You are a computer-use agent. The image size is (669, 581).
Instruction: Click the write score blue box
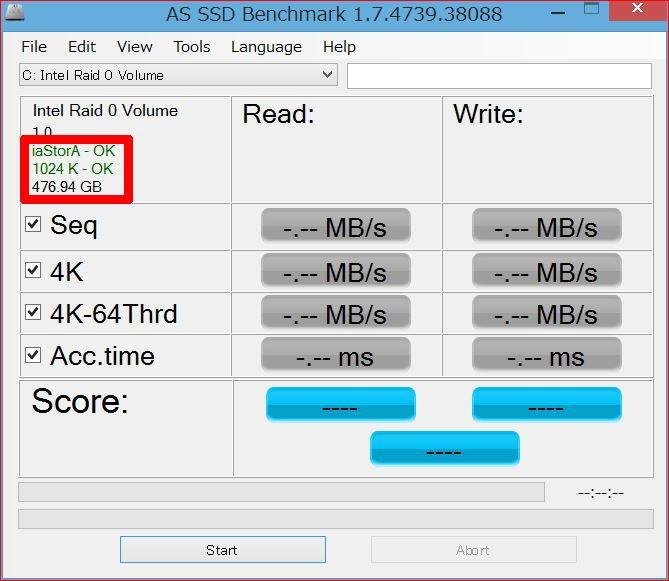(547, 404)
